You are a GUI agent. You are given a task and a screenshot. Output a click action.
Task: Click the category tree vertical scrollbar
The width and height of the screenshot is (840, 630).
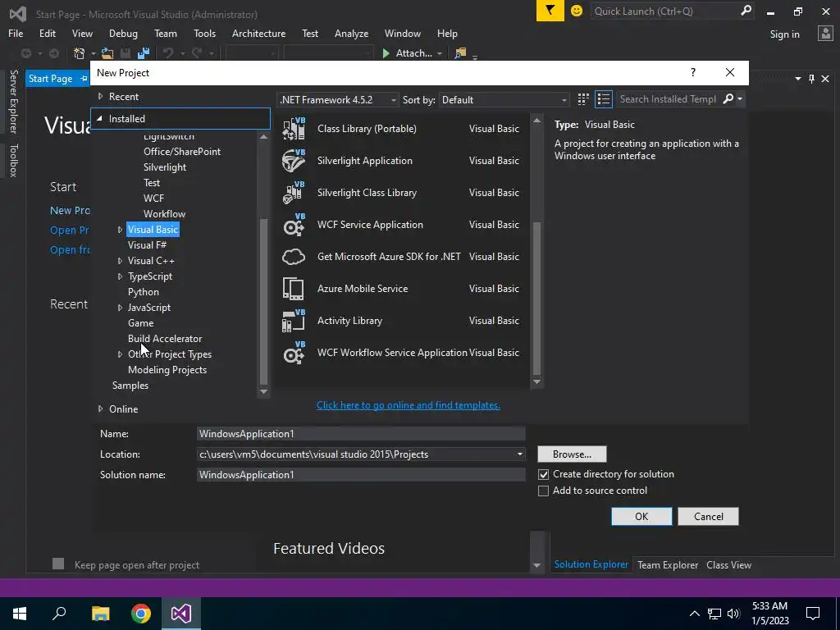click(263, 300)
